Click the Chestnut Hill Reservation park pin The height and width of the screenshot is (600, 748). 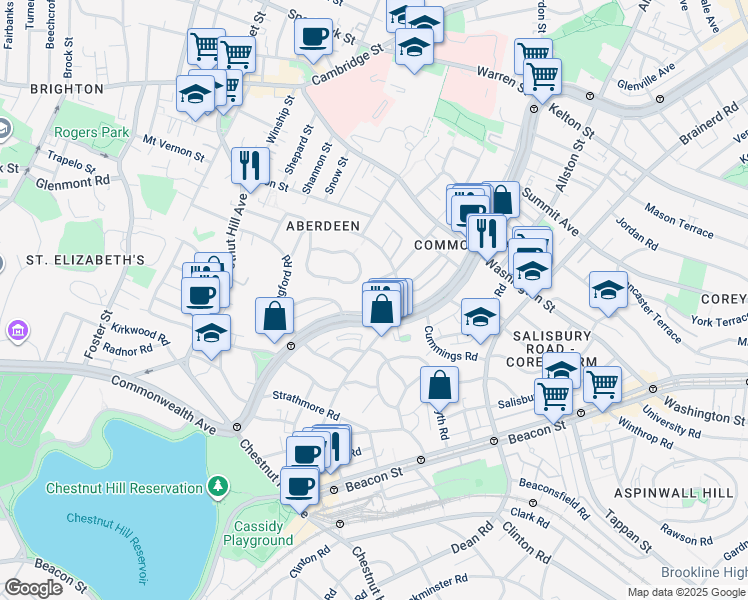218,486
